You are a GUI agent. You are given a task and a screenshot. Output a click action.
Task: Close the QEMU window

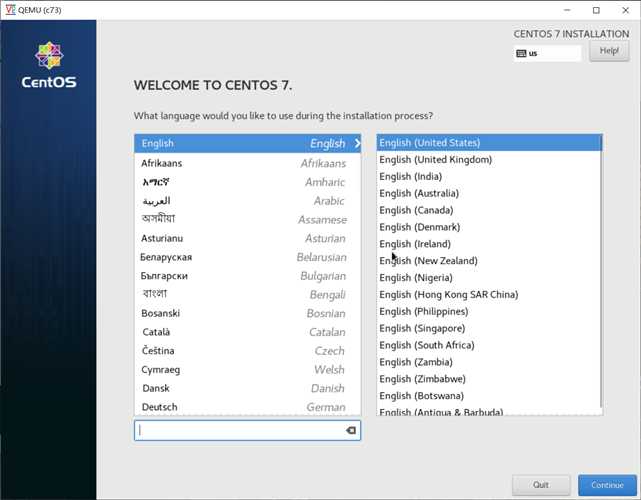pos(625,10)
